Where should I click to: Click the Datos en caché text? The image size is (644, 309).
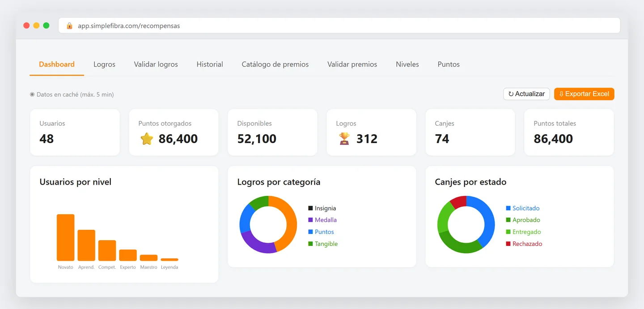coord(75,94)
